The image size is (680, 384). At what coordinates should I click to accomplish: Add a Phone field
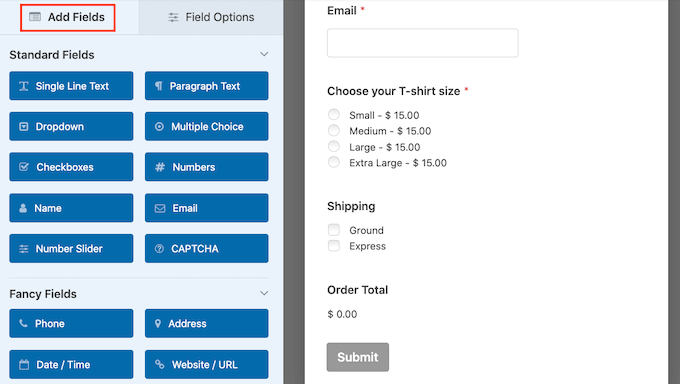pyautogui.click(x=71, y=323)
